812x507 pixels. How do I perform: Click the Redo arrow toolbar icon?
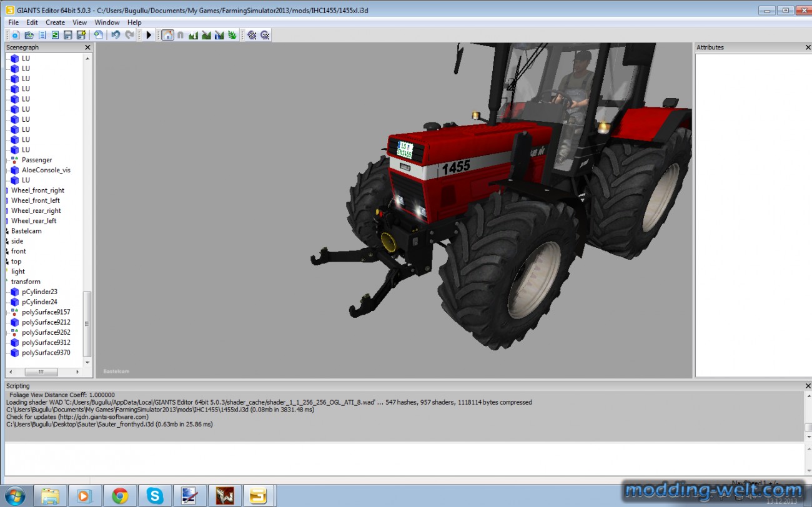click(x=129, y=35)
